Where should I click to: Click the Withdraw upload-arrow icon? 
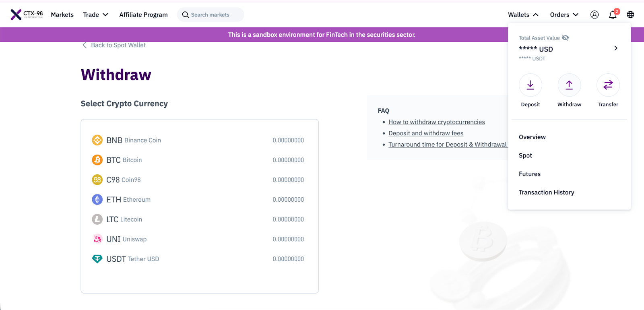click(x=569, y=85)
